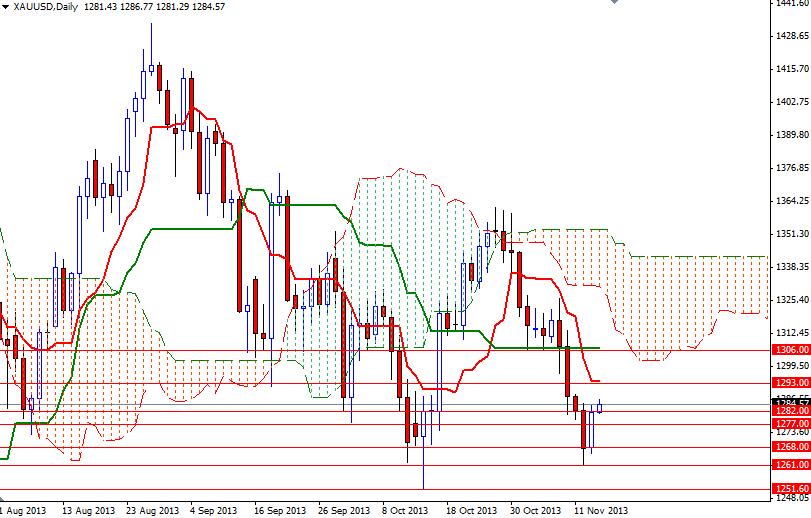Click the 1282.00 horizontal line label
This screenshot has width=811, height=518.
pos(791,411)
